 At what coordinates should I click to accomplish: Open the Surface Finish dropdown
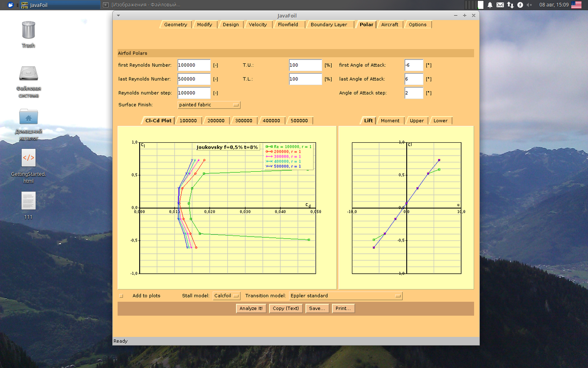coord(209,105)
